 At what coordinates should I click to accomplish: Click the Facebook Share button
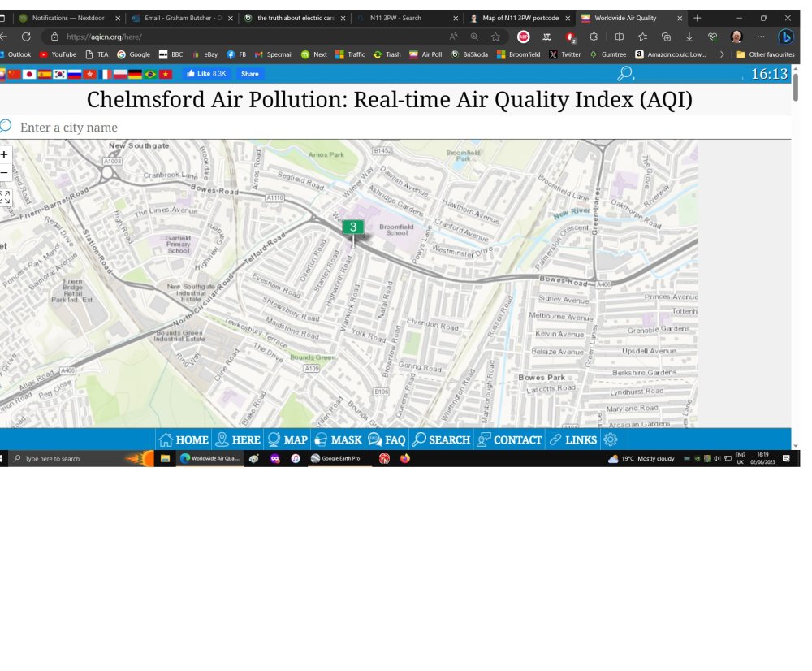click(249, 74)
